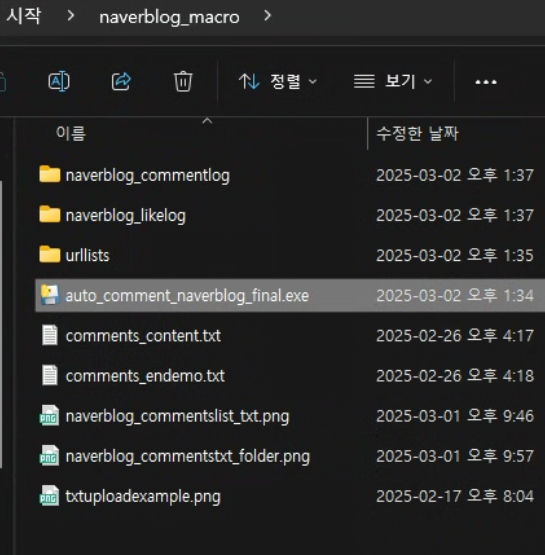Open the 보기 view dropdown

coord(393,81)
